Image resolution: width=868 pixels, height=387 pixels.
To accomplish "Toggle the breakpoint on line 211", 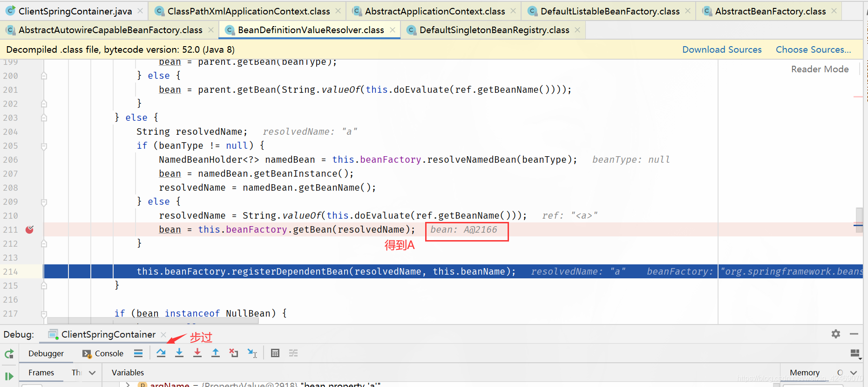I will 29,229.
